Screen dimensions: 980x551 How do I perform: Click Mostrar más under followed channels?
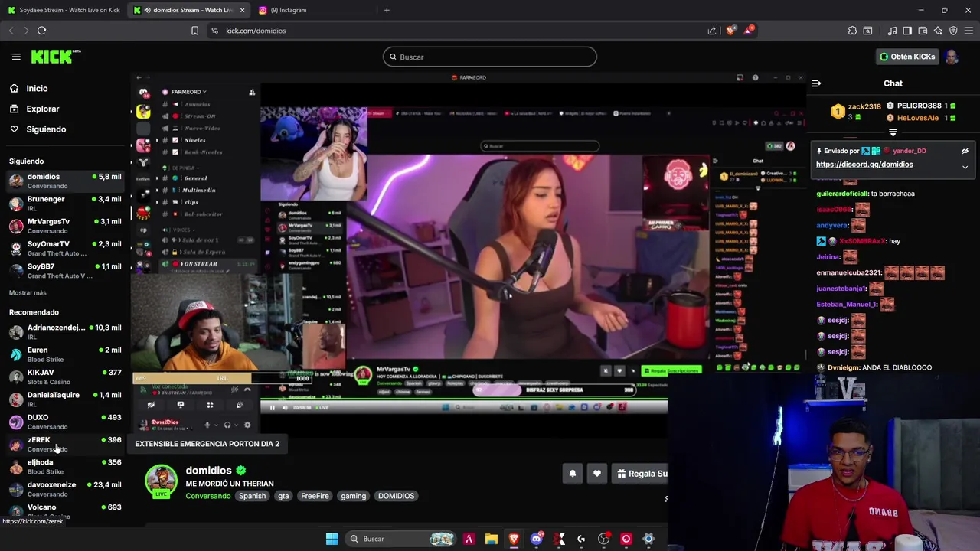(28, 292)
